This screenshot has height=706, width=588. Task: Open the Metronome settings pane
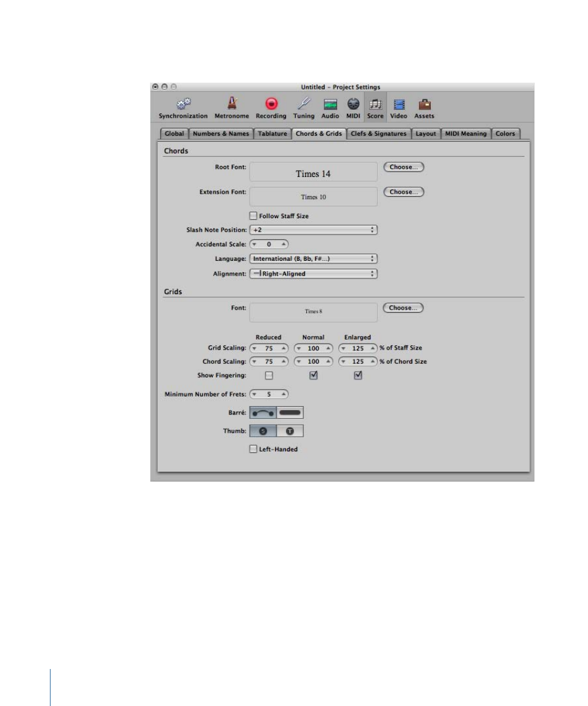(x=231, y=108)
